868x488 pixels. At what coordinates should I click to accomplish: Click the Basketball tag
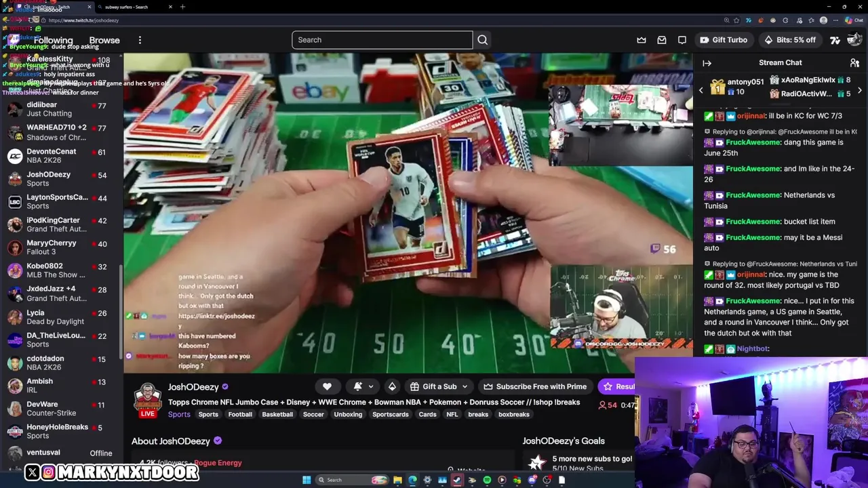(277, 414)
